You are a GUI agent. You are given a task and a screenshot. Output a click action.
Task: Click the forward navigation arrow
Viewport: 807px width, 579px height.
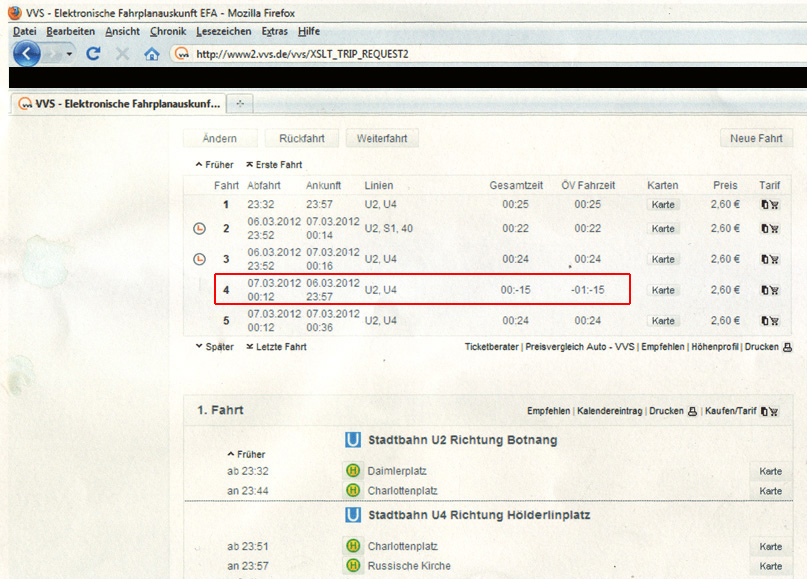[x=53, y=54]
